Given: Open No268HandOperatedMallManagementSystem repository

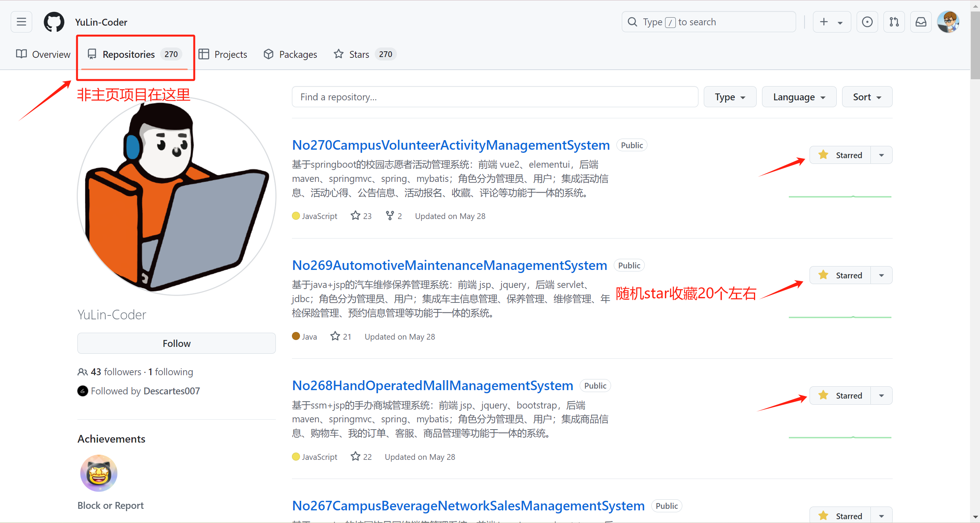Looking at the screenshot, I should pyautogui.click(x=433, y=386).
